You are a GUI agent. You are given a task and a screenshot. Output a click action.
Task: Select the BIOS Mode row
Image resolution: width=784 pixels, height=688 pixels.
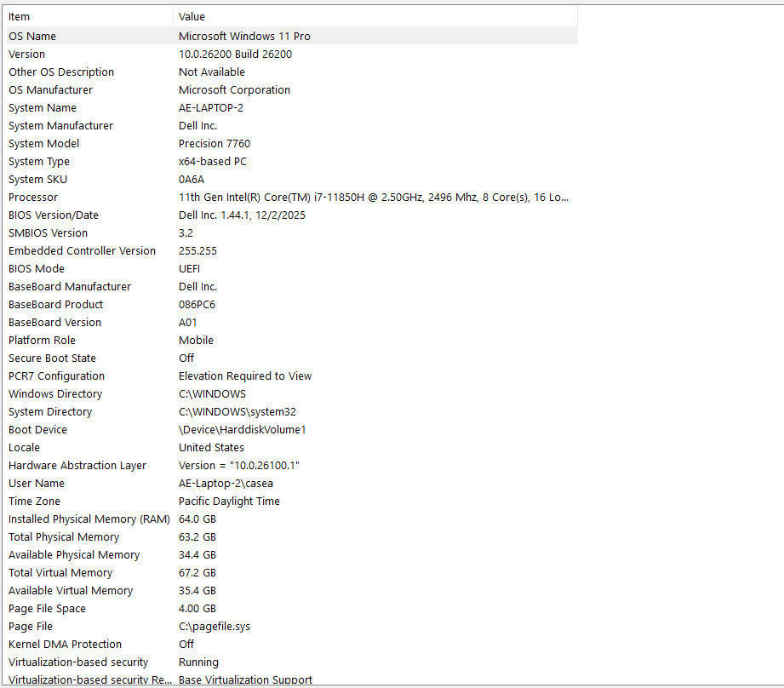290,269
